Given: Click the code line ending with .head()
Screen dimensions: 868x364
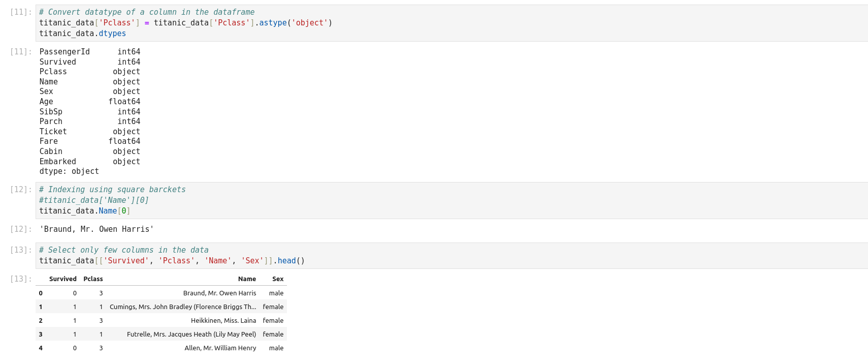Looking at the screenshot, I should pyautogui.click(x=172, y=261).
